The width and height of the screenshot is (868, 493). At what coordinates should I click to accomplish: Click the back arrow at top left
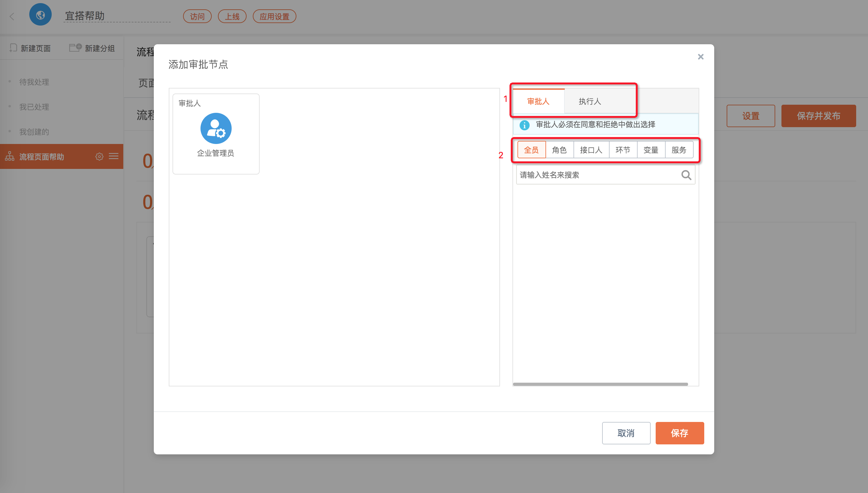12,16
